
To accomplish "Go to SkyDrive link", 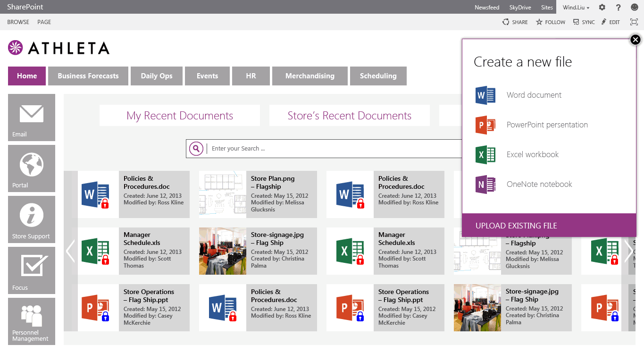I will pyautogui.click(x=520, y=8).
